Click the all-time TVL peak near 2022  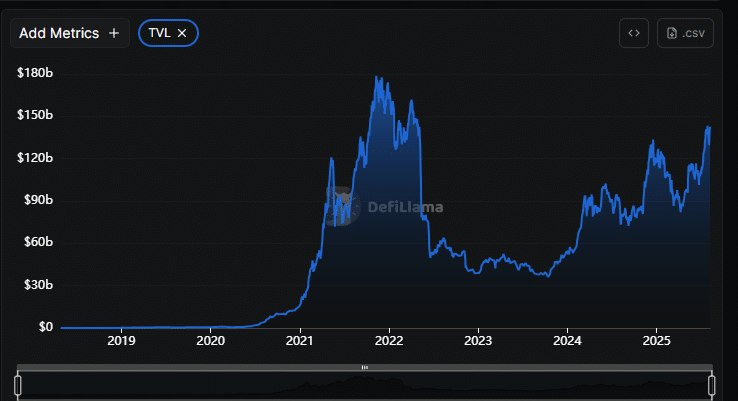coord(375,77)
